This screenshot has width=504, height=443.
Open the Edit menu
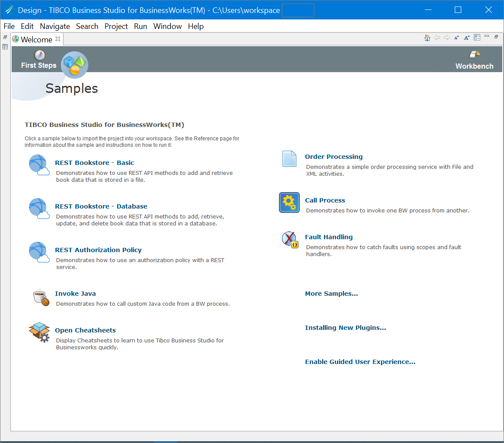click(27, 26)
